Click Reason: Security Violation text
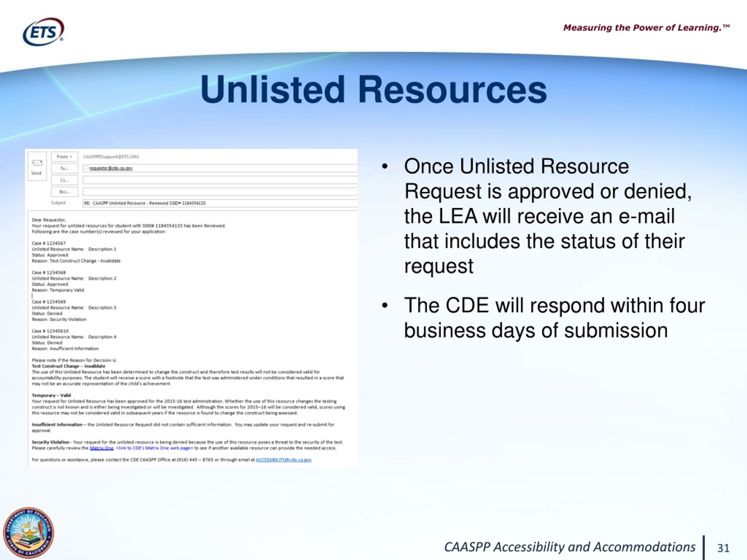 59,319
